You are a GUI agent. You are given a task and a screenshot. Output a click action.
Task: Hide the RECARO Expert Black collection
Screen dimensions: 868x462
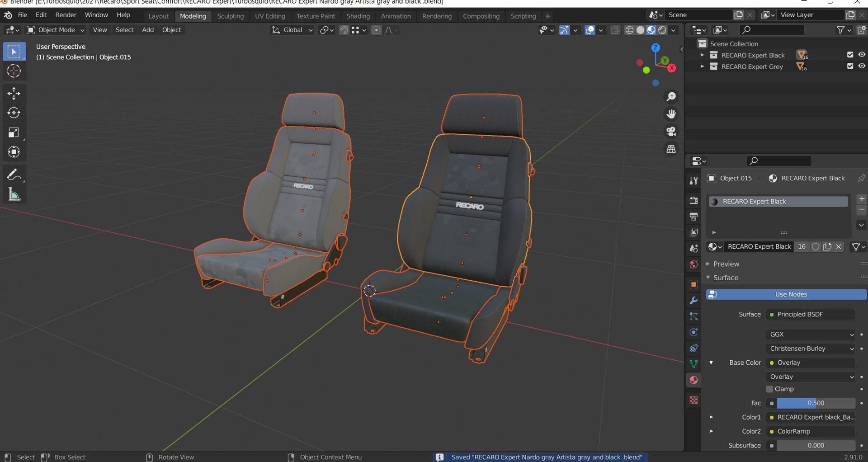coord(862,55)
